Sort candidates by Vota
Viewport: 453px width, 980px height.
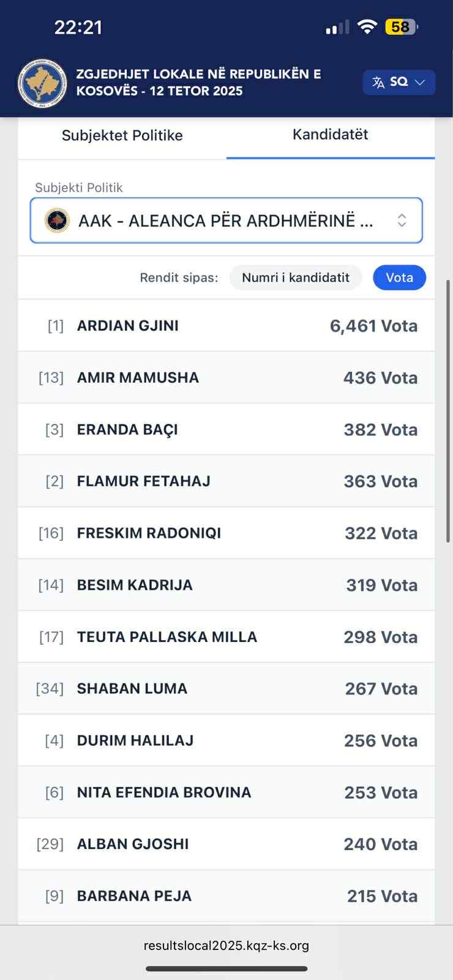399,277
